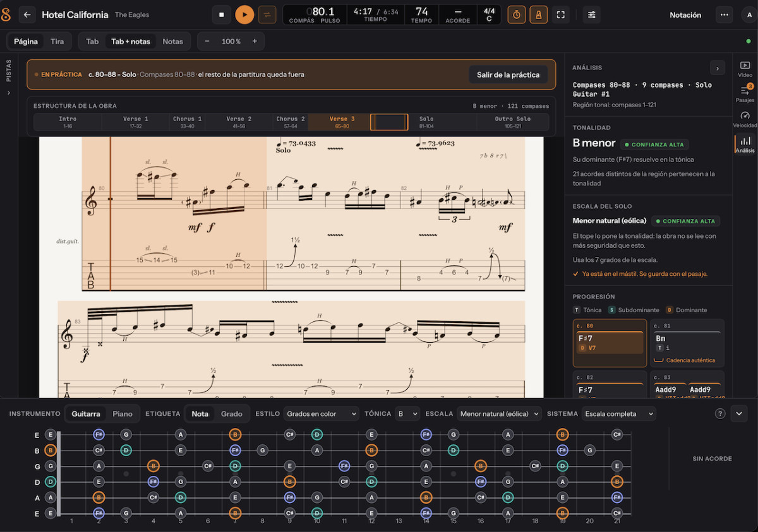
Task: Collapse the fretboard panel with the chevron
Action: click(x=740, y=413)
